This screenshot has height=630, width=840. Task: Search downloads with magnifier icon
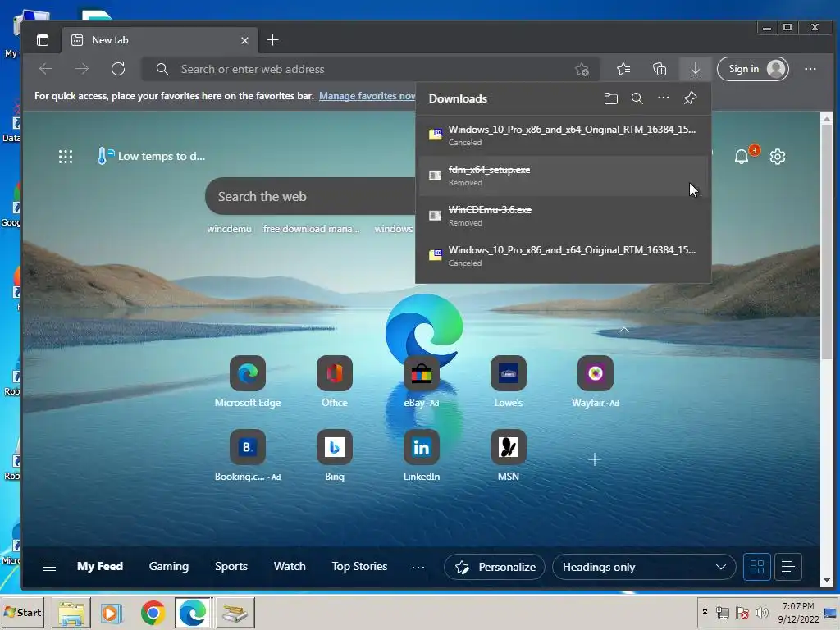pos(637,98)
